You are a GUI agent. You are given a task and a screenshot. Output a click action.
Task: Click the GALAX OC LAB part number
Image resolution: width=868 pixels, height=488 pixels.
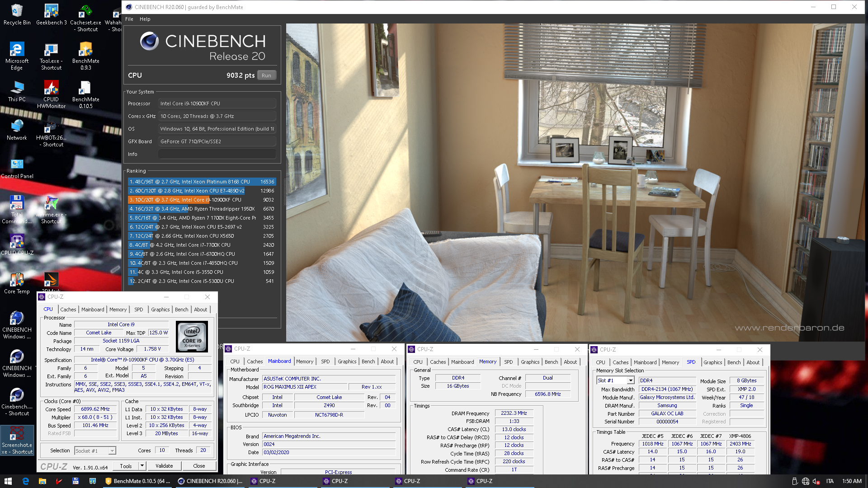(x=667, y=413)
